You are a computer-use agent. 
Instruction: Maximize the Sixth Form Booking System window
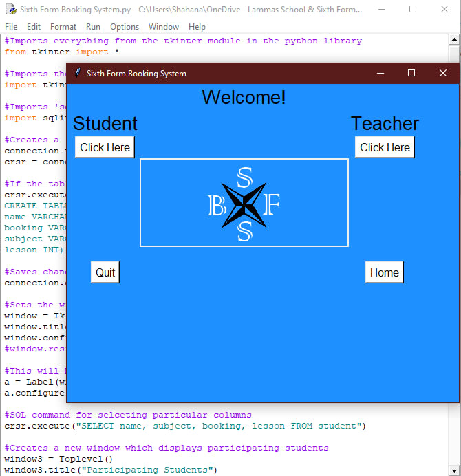pyautogui.click(x=411, y=73)
